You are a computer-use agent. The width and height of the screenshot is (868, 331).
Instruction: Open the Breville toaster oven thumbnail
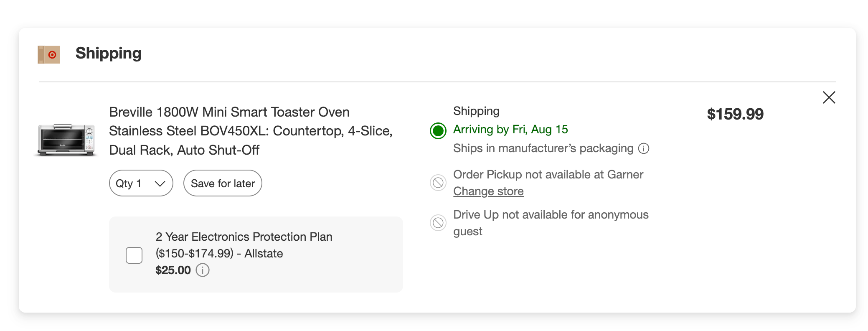point(67,140)
